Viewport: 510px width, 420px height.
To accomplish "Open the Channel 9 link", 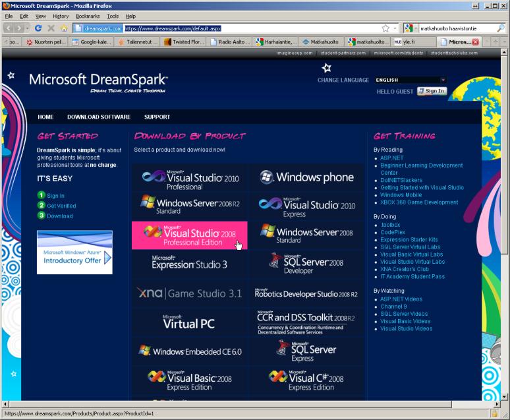I will click(393, 307).
